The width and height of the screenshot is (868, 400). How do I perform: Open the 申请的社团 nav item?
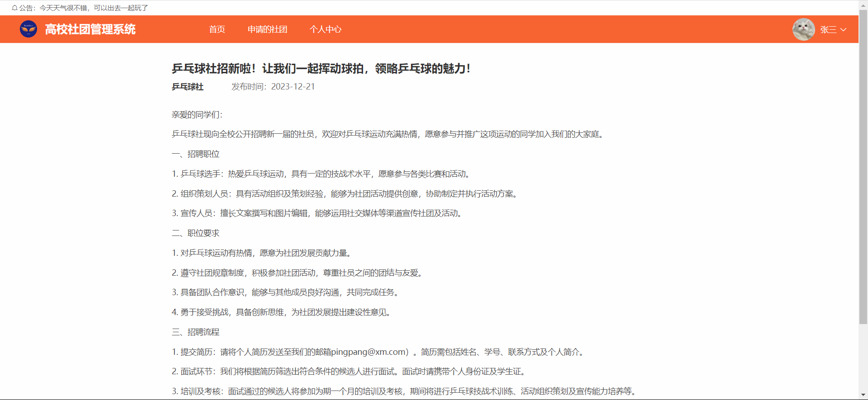tap(267, 29)
